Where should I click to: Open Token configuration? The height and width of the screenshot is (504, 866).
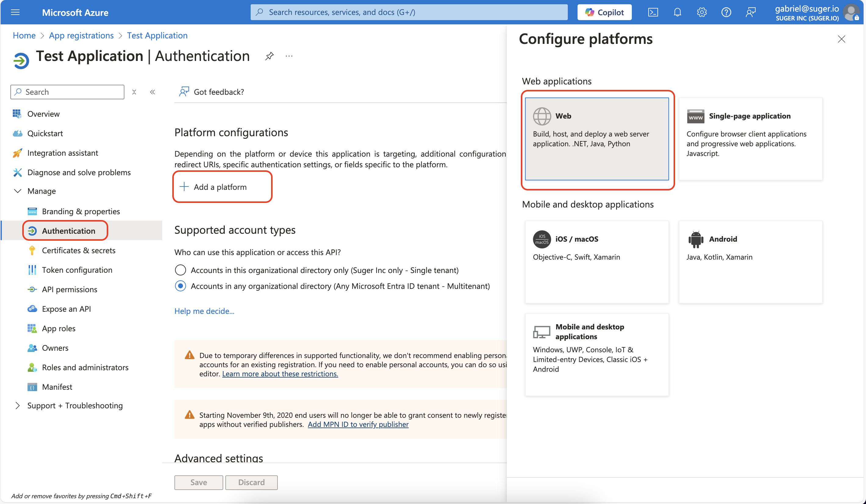point(77,270)
